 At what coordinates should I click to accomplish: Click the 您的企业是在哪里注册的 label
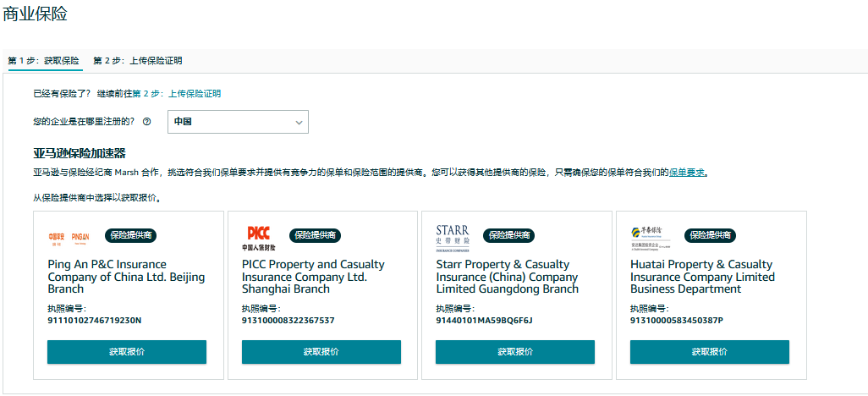[x=84, y=122]
